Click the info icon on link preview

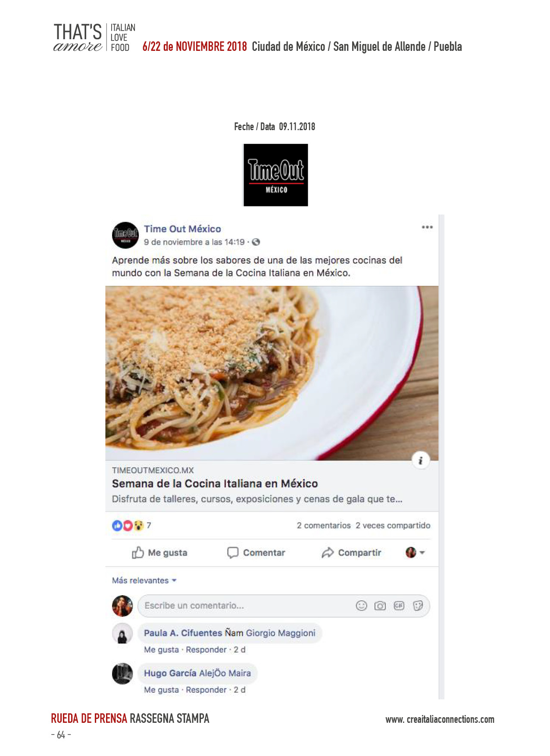(421, 460)
